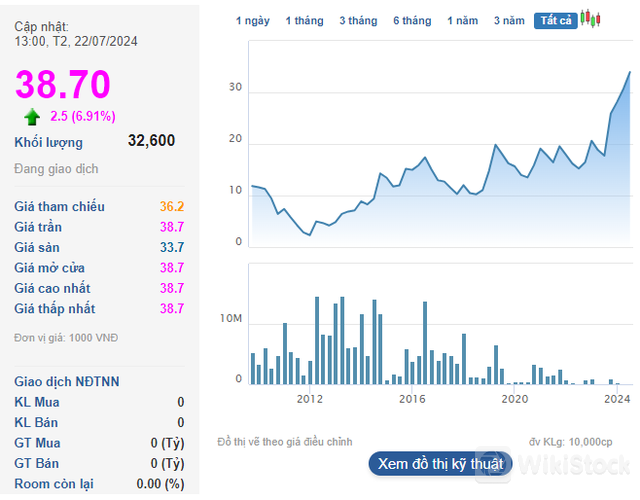
Task: View the '1 năm' price history
Action: [x=463, y=21]
